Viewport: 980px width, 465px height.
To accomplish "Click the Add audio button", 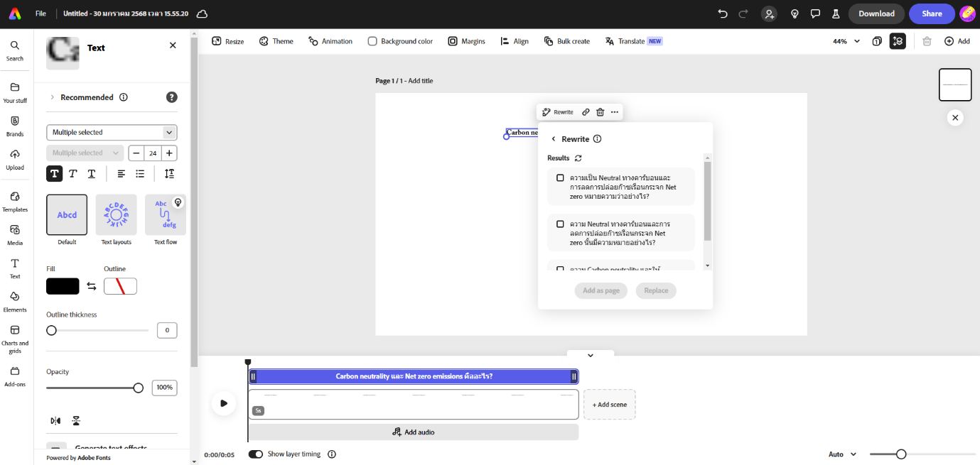I will (413, 432).
